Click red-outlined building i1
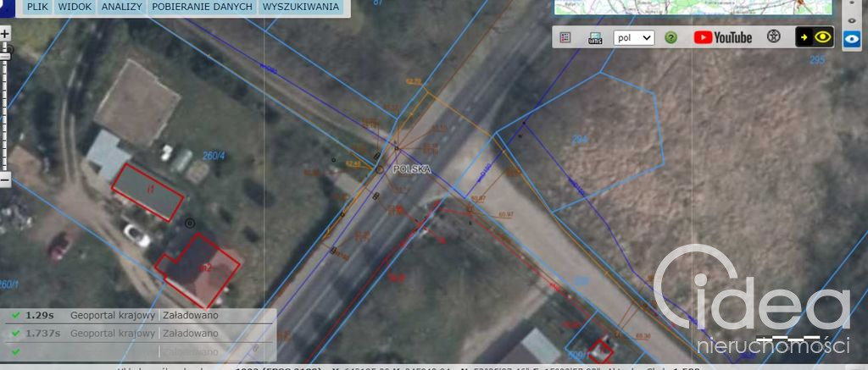868x370 pixels. [x=147, y=192]
